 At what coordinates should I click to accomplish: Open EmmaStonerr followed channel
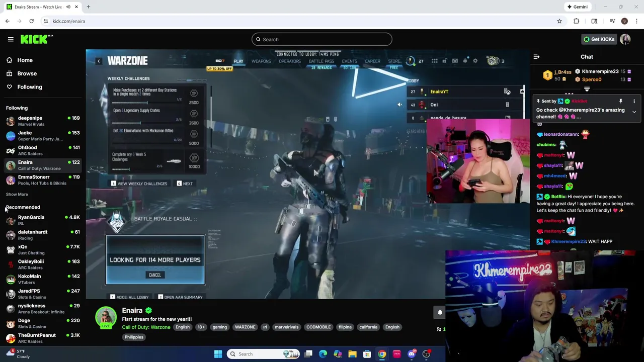43,180
